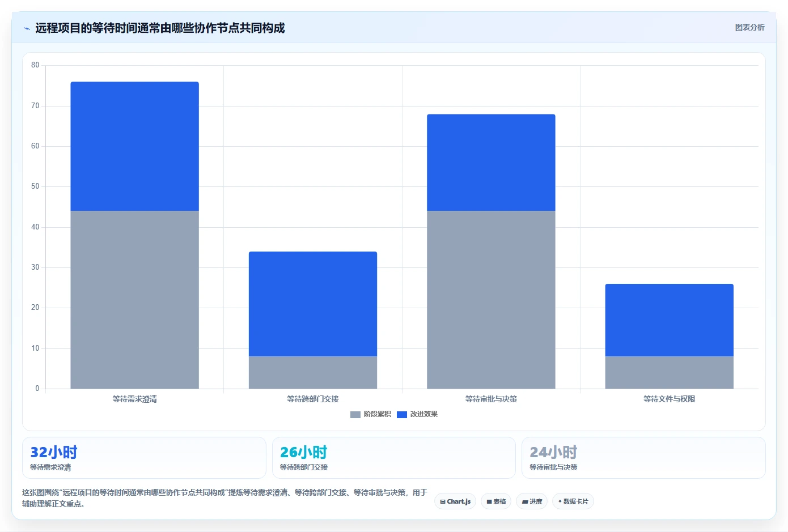Click the x-axis label 等待需求澄清

pos(134,399)
